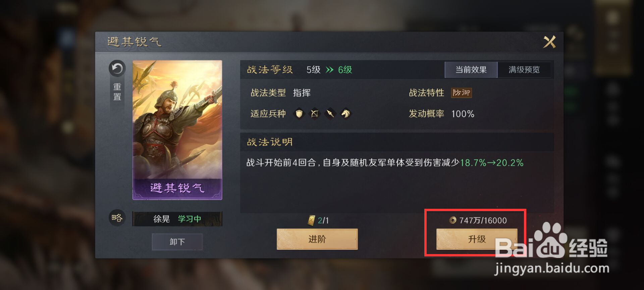Click the reset arrow icon
The height and width of the screenshot is (290, 644).
(x=117, y=68)
